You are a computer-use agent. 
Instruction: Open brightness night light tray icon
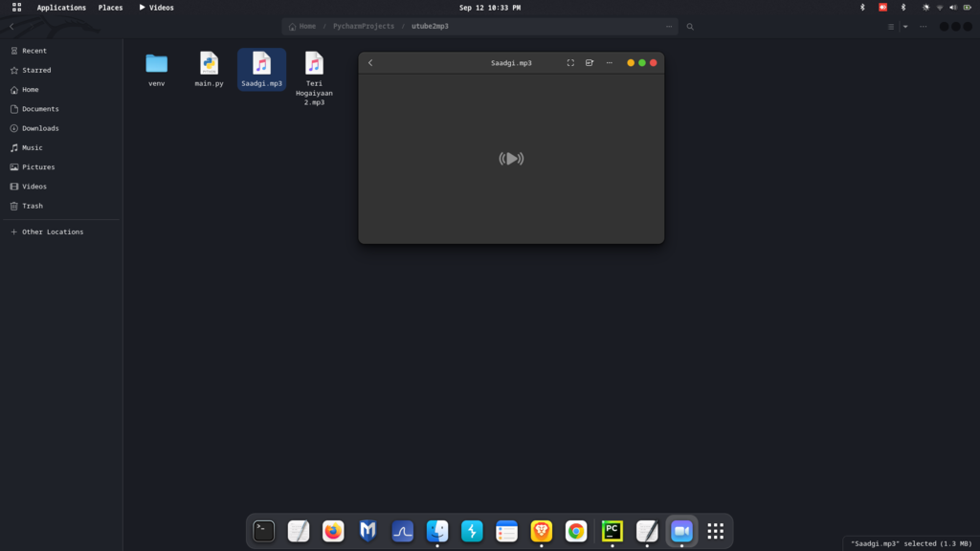pyautogui.click(x=925, y=8)
